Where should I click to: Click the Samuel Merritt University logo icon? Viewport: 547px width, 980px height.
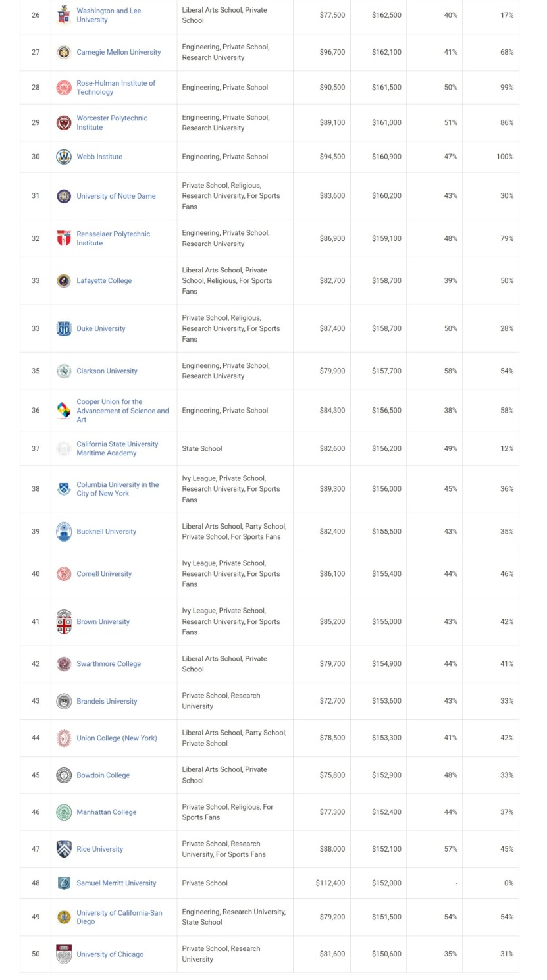point(64,883)
